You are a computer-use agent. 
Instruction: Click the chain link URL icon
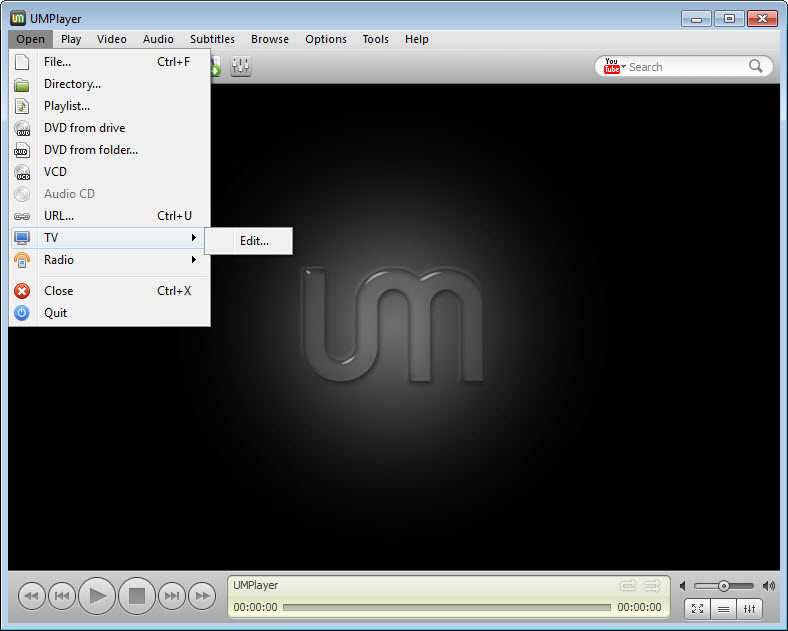click(x=22, y=217)
